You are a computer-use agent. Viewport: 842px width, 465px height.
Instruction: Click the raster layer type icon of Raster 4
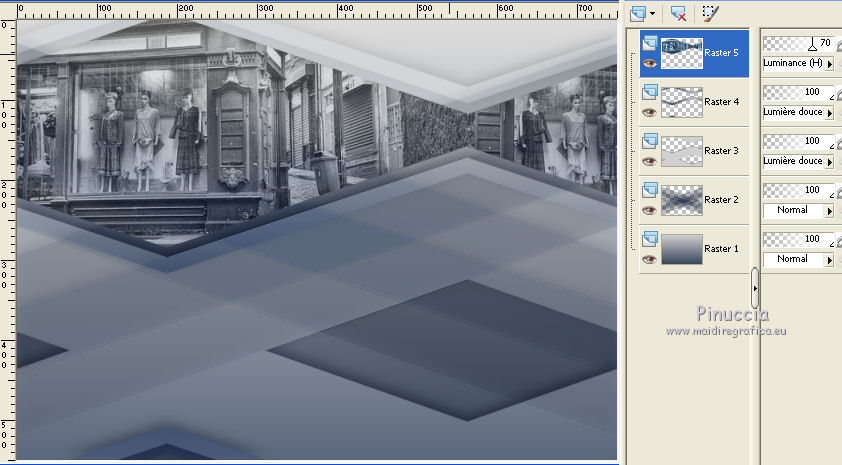pyautogui.click(x=650, y=92)
